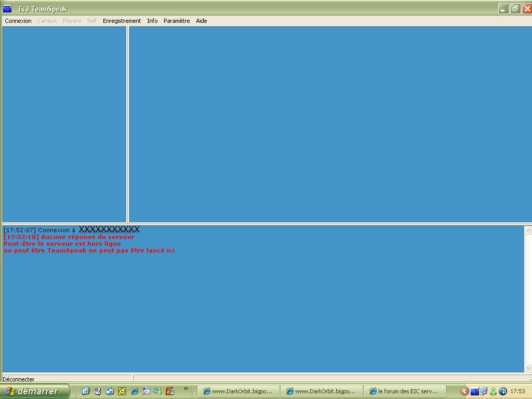
Task: Open the démarrer Start button
Action: tap(34, 391)
